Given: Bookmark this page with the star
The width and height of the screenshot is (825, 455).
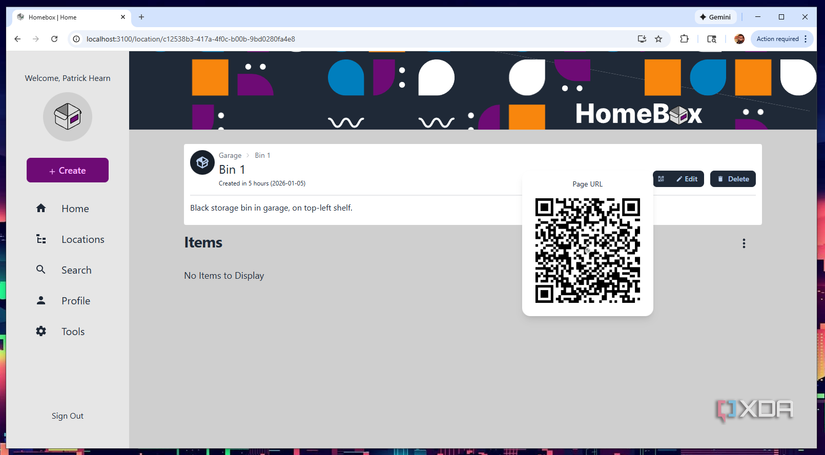Looking at the screenshot, I should 658,39.
